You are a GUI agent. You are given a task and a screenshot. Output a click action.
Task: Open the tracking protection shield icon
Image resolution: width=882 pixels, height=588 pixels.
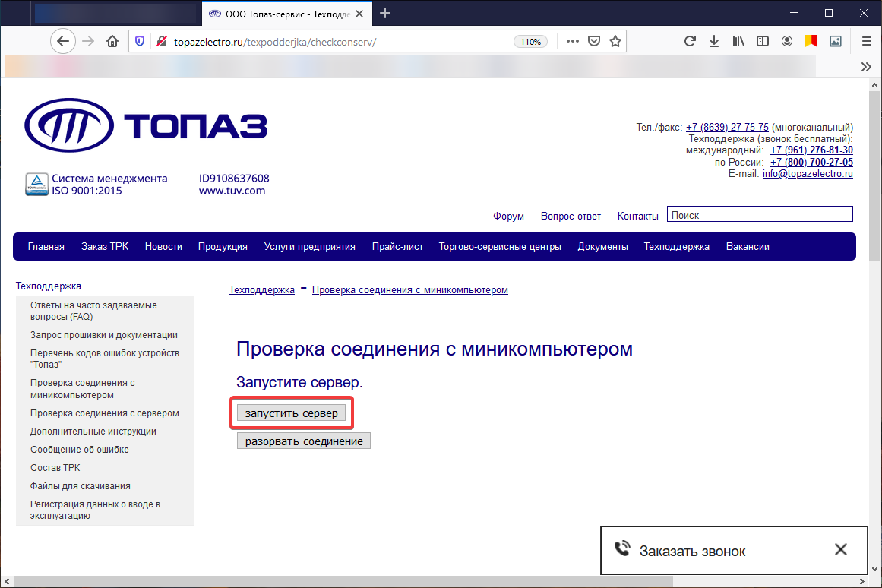[140, 41]
